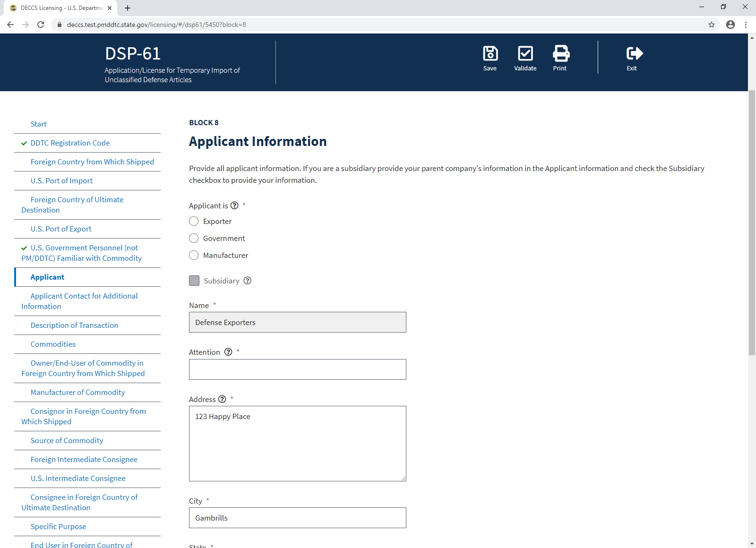Click into the Attention text field
This screenshot has width=756, height=548.
pyautogui.click(x=297, y=369)
